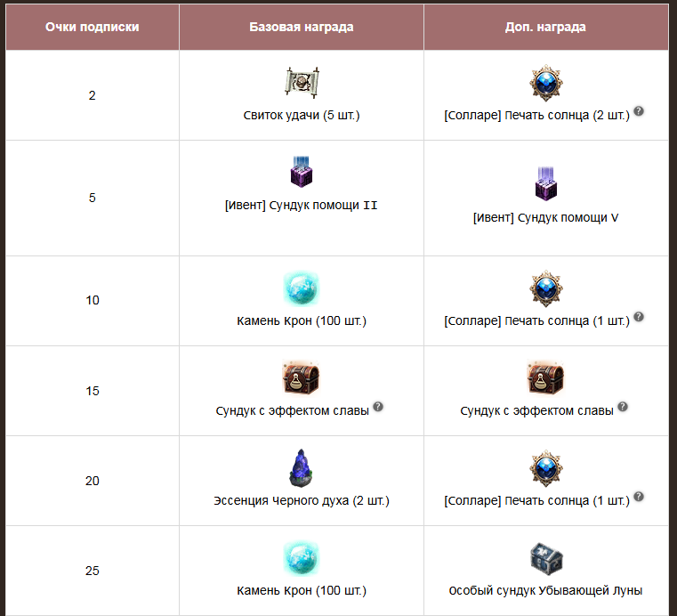Open help tooltip beside Печать солнца (2 шт.)
The width and height of the screenshot is (677, 616).
[x=639, y=111]
